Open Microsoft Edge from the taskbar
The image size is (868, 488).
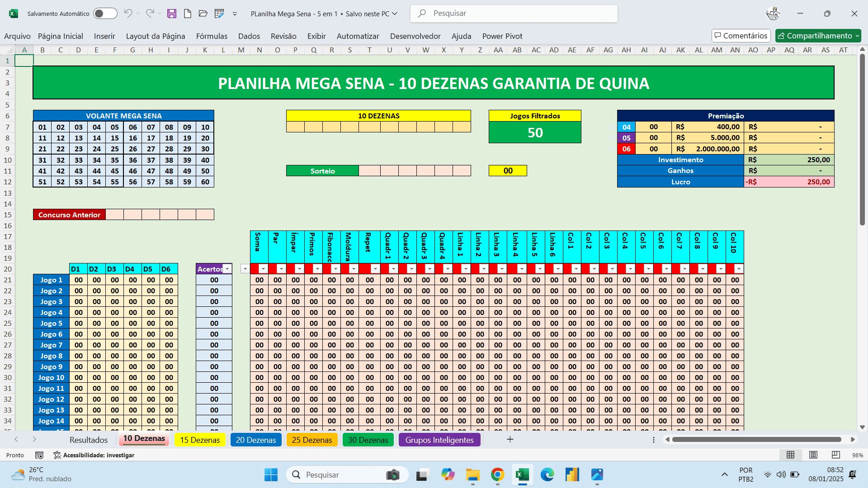pos(547,475)
